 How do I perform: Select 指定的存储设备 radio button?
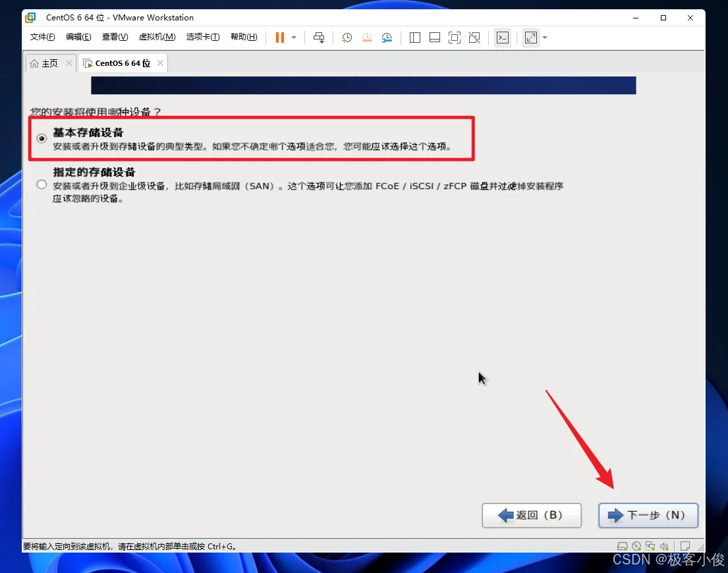coord(42,184)
